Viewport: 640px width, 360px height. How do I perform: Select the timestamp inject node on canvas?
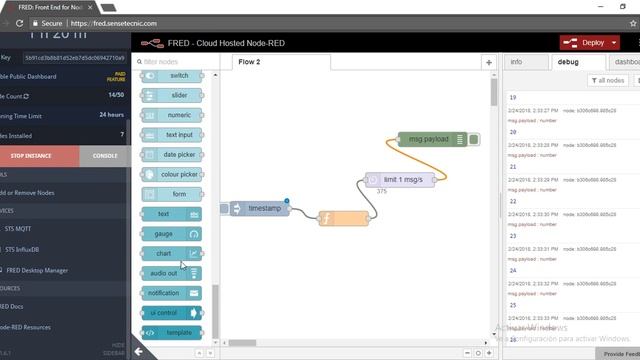(260, 209)
